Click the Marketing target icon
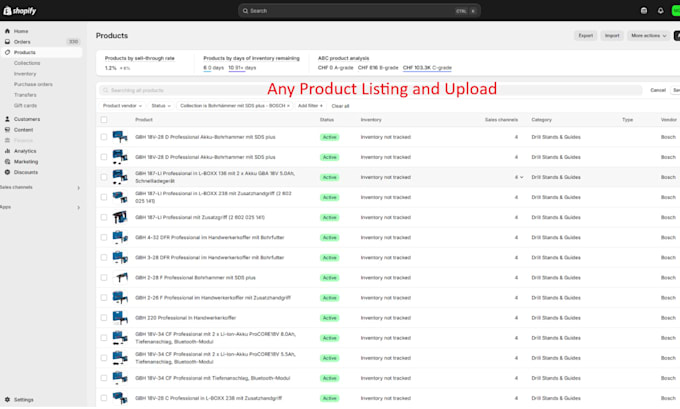 [x=7, y=161]
